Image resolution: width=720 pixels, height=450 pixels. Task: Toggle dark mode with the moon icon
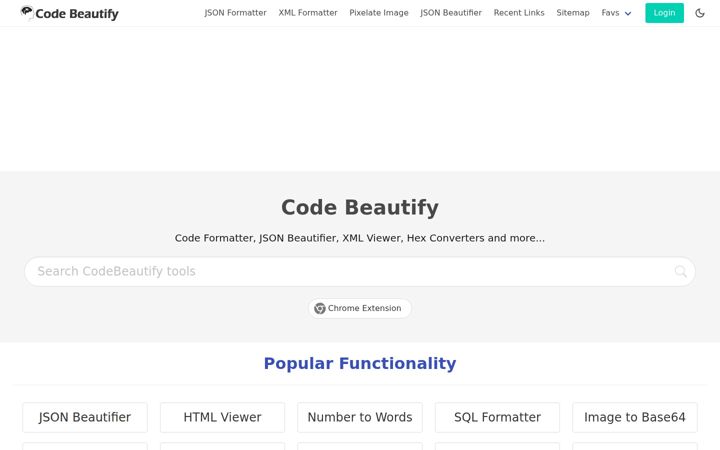700,13
